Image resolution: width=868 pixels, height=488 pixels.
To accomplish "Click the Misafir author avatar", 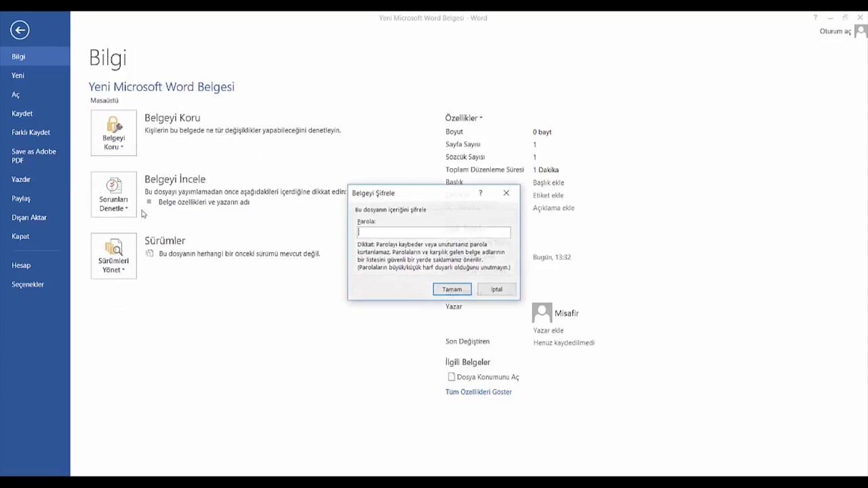I will click(x=542, y=312).
